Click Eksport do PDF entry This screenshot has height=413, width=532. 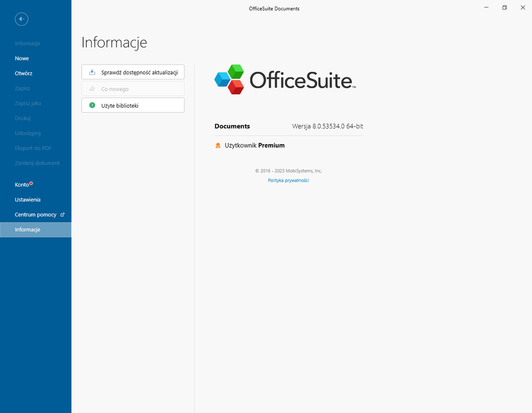pos(36,148)
